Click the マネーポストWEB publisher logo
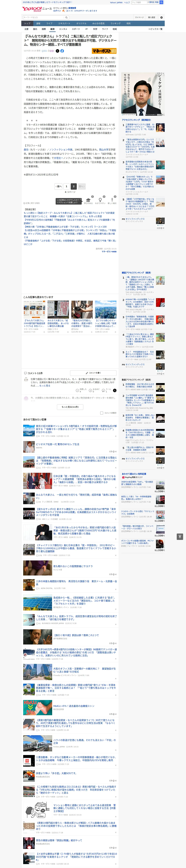Viewport: 186px width, 868px height. pyautogui.click(x=104, y=51)
